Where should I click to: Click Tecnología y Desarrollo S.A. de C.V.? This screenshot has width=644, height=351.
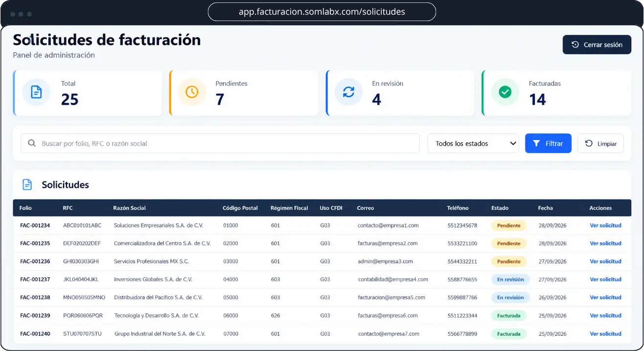point(156,315)
